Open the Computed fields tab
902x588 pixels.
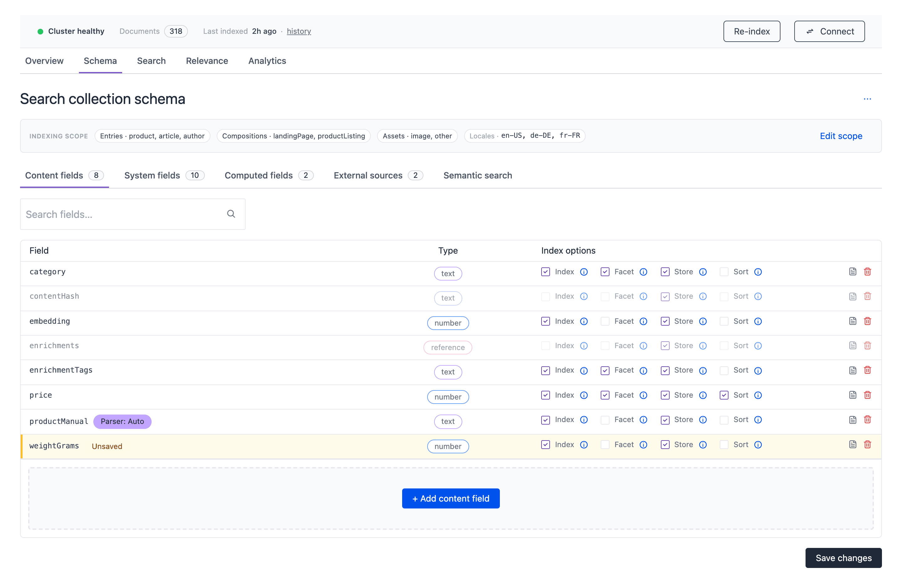click(x=269, y=175)
